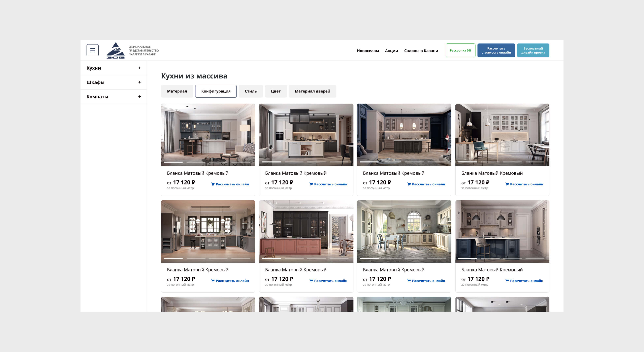The width and height of the screenshot is (644, 352).
Task: Open dark grey kitchen with window shelves
Action: tap(208, 231)
